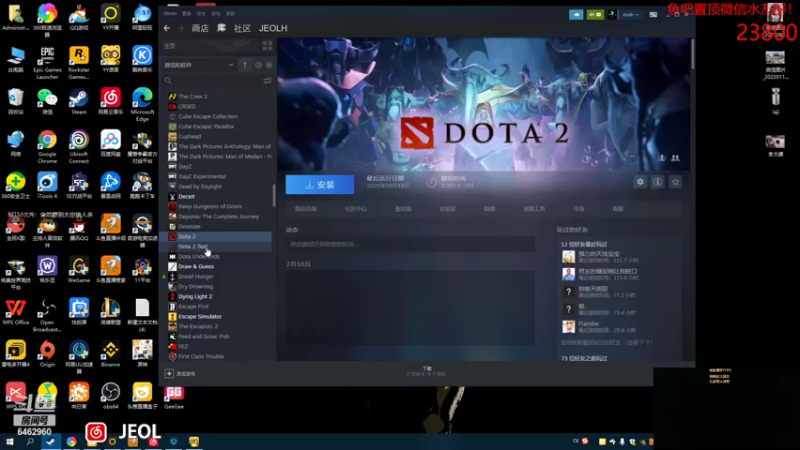Open Google Chrome desktop icon
This screenshot has height=450, width=800.
coord(47,146)
